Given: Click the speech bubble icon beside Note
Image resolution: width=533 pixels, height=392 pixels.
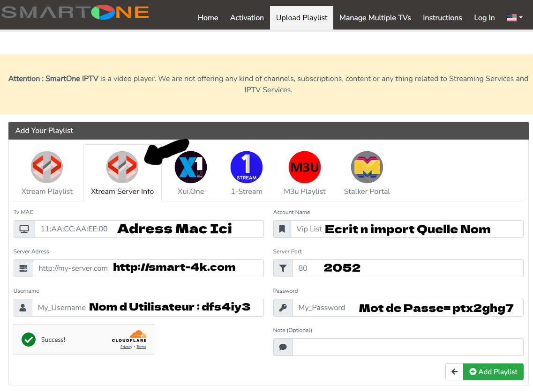Looking at the screenshot, I should coord(283,347).
